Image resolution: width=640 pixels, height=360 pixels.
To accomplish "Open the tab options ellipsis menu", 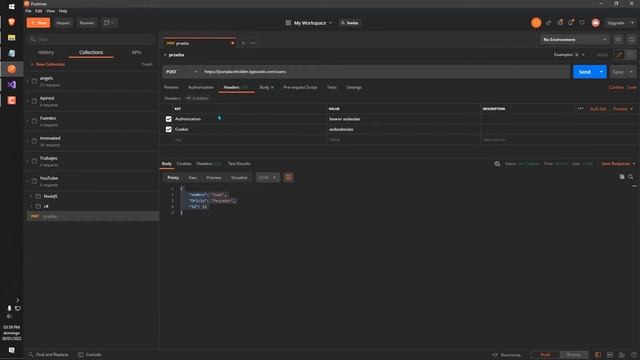I will click(x=253, y=43).
